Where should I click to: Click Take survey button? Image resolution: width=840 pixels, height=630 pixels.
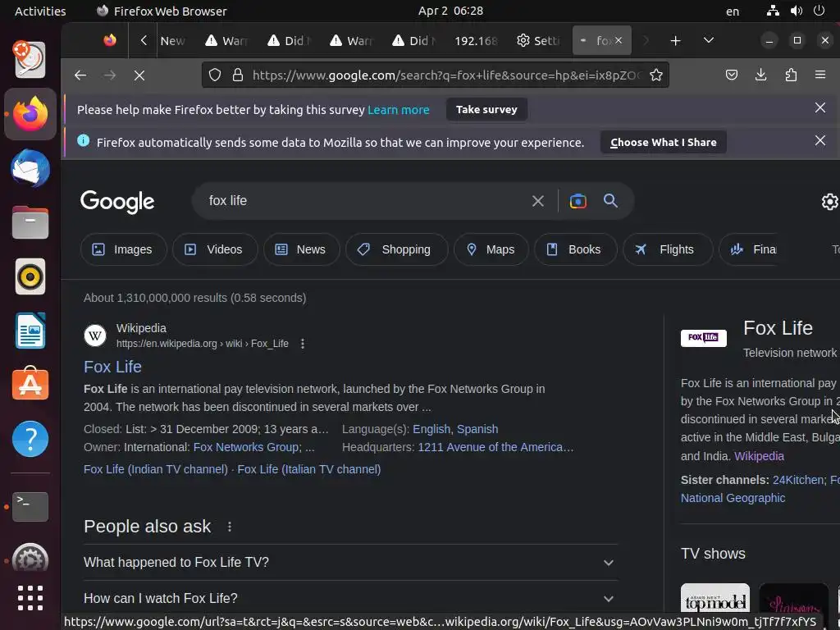486,109
